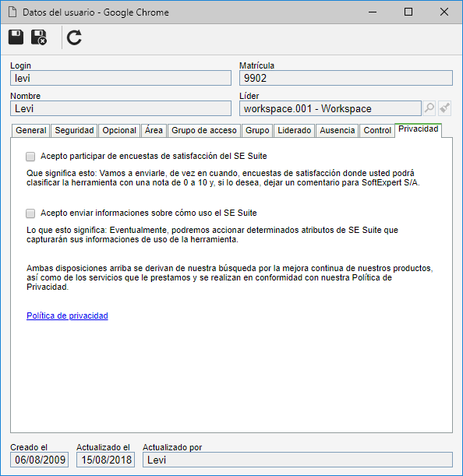This screenshot has width=463, height=476.
Task: Click the page icon in title bar
Action: coord(12,12)
